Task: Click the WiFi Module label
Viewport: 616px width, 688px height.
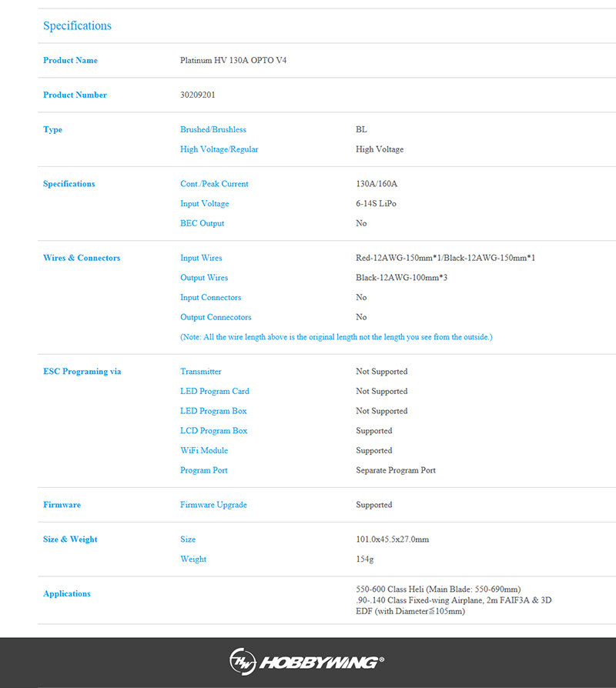Action: pyautogui.click(x=204, y=451)
